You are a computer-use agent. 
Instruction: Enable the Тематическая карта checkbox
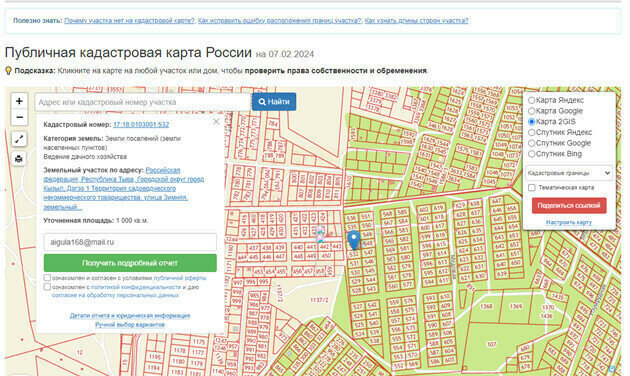[x=532, y=188]
